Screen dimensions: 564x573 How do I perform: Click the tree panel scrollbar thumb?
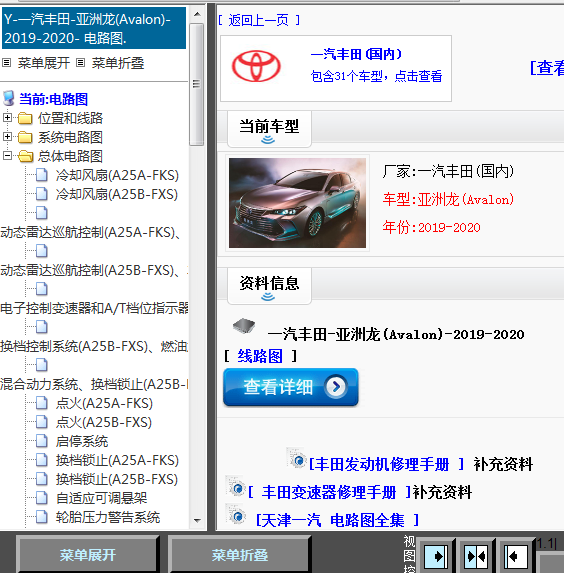(197, 84)
